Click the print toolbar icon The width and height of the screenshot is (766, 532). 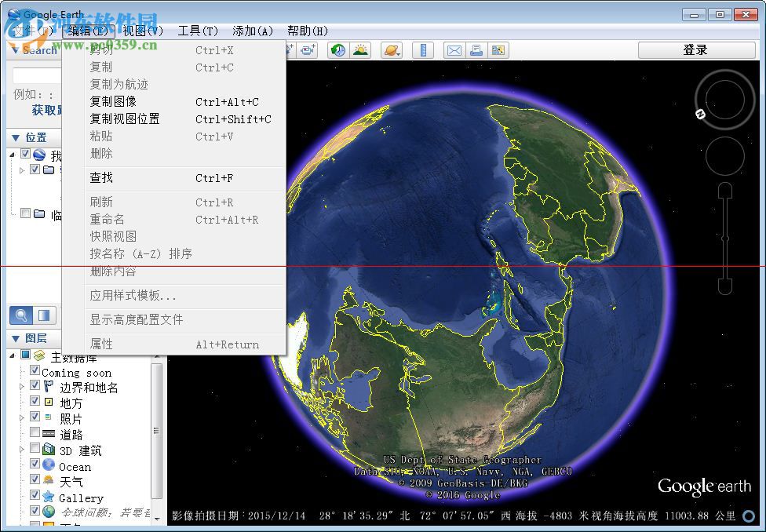[476, 50]
